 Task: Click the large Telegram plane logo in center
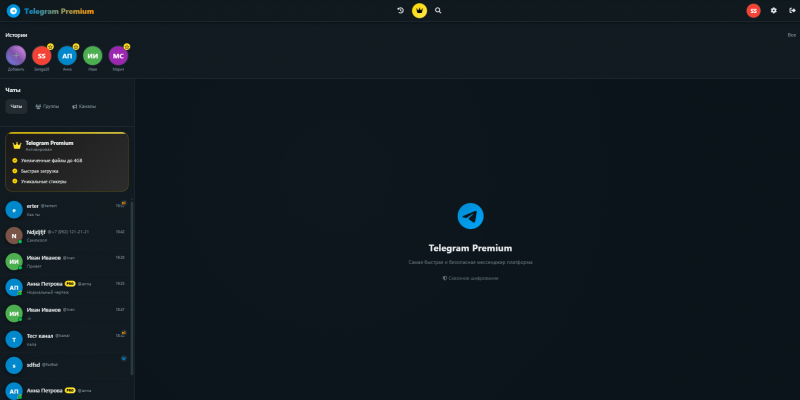[x=470, y=216]
